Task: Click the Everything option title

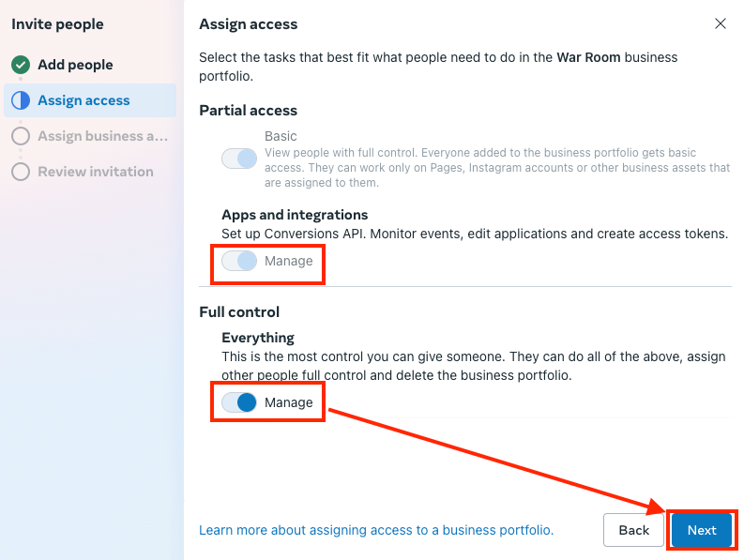Action: coord(258,338)
